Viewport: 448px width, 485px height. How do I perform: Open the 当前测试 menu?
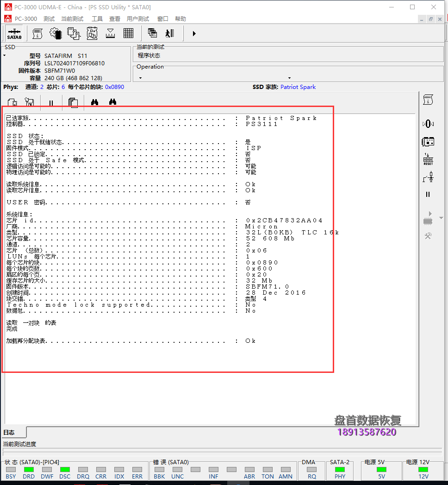point(72,19)
